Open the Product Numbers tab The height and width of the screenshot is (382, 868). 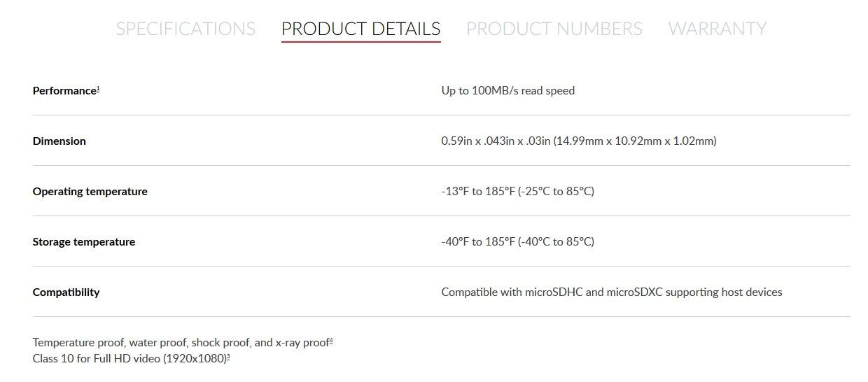(x=554, y=29)
